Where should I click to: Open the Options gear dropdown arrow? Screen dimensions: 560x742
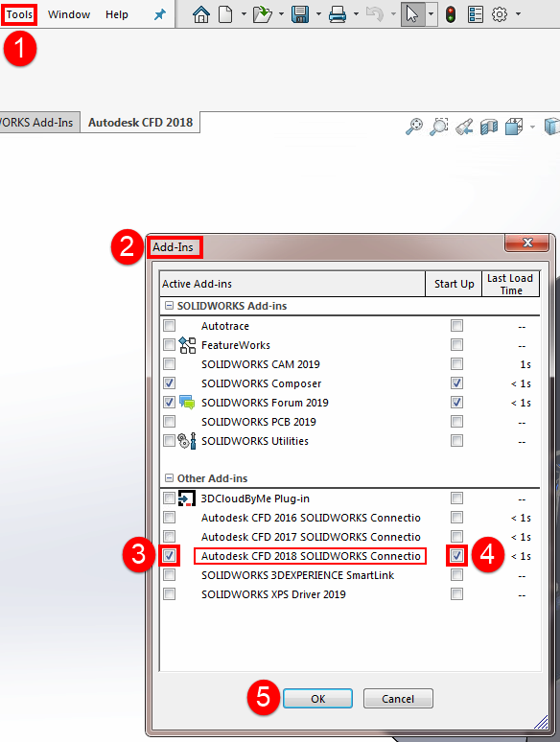click(519, 14)
